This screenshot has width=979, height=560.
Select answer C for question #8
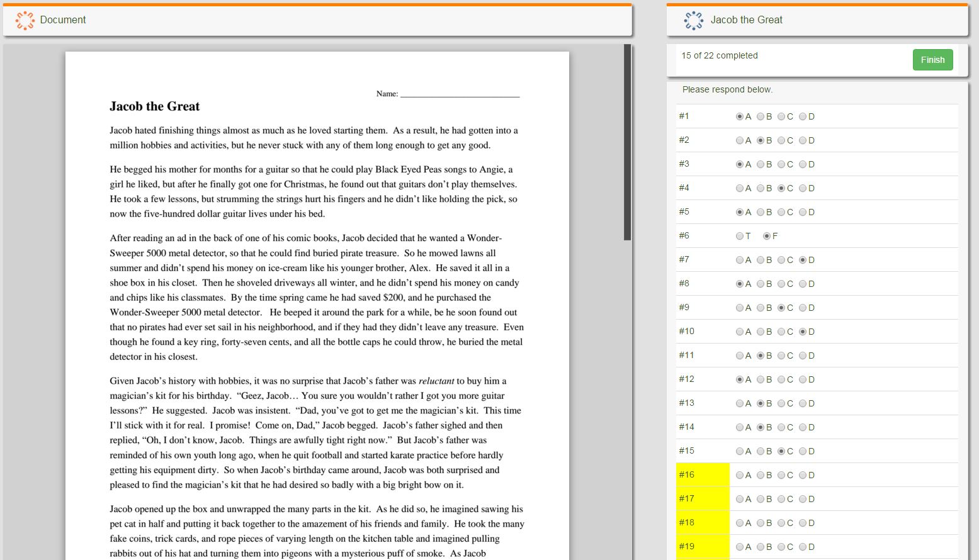(781, 284)
